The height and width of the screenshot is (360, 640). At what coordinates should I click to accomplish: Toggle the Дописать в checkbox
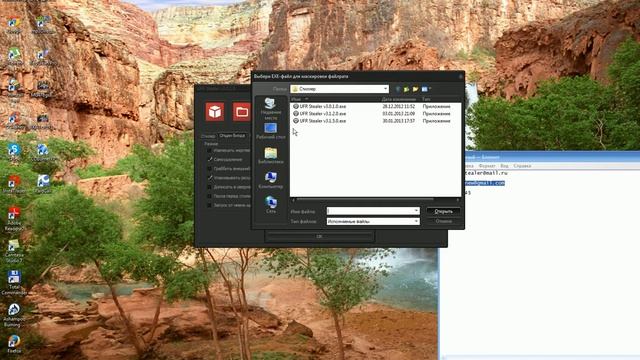pos(209,187)
